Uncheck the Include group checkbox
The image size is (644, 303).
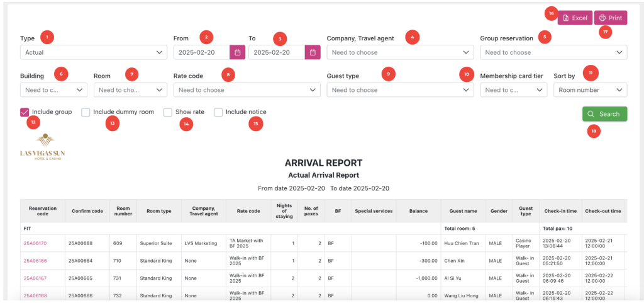(x=25, y=112)
